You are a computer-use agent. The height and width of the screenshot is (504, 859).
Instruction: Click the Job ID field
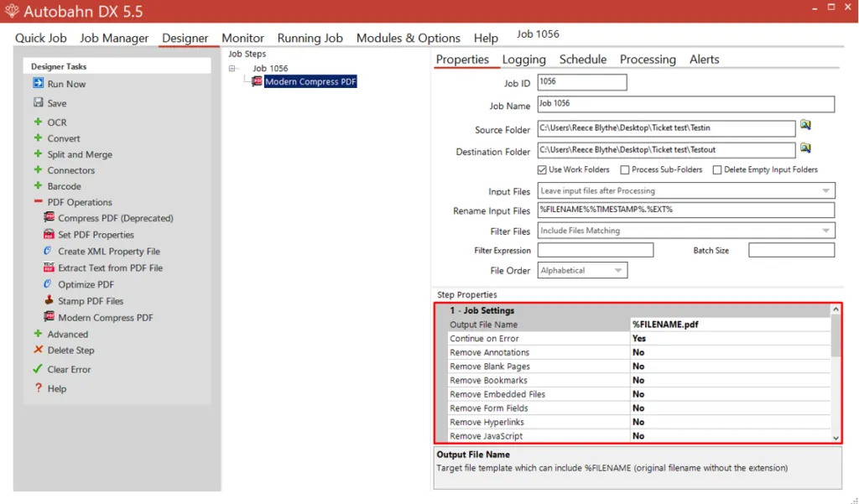(x=582, y=82)
